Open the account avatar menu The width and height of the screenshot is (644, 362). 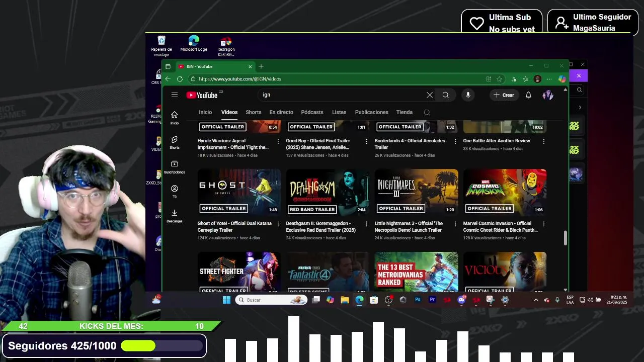click(x=548, y=95)
